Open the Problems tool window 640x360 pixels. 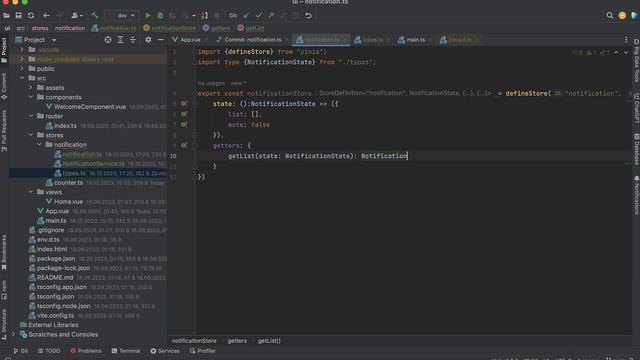pyautogui.click(x=86, y=351)
